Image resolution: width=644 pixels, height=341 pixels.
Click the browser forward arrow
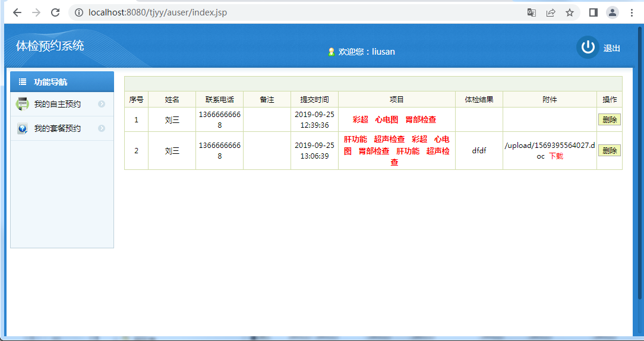[x=36, y=12]
